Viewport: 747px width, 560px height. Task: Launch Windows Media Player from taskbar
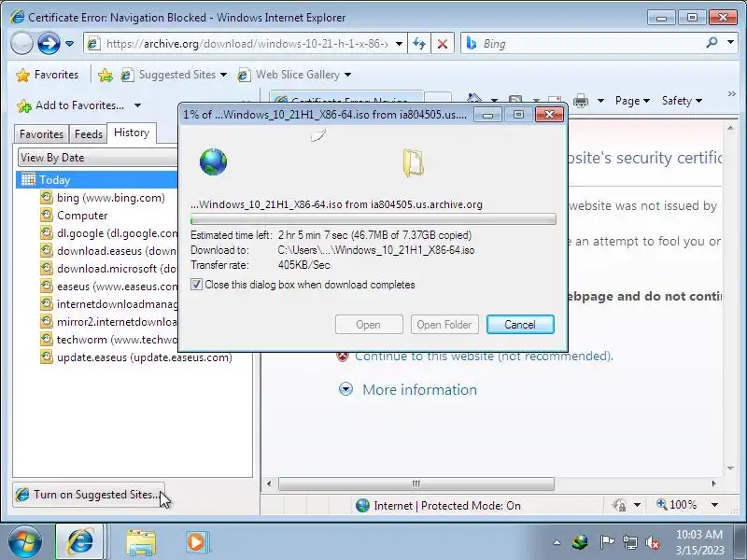[196, 542]
